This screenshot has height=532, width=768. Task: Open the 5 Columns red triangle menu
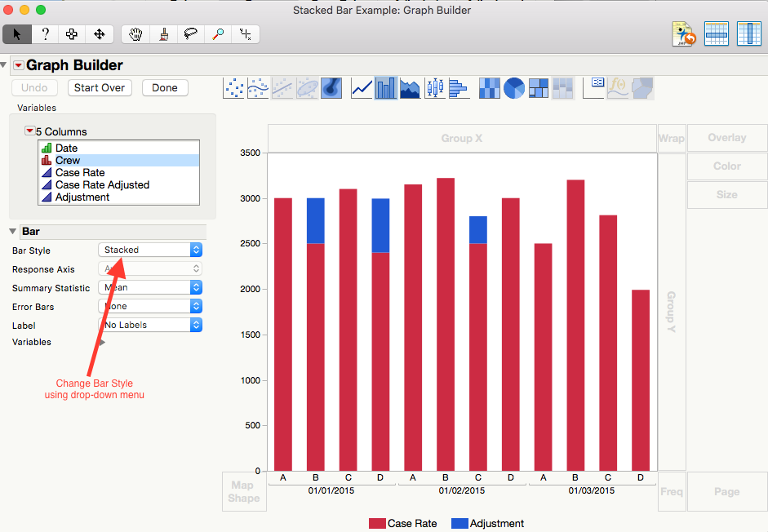tap(30, 131)
